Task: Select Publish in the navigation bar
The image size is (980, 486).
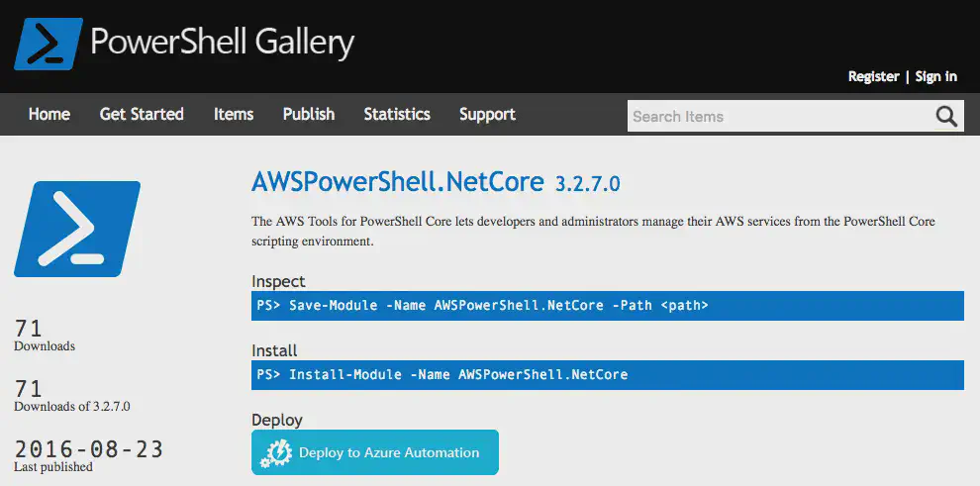Action: (309, 114)
